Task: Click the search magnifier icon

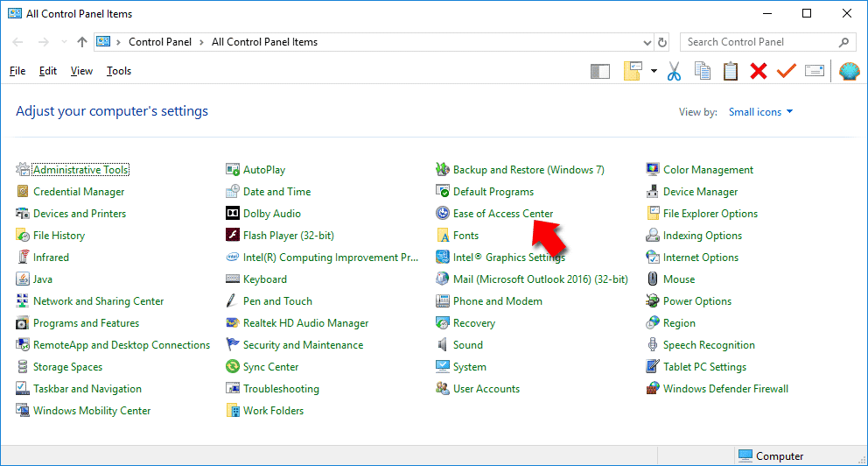Action: (843, 42)
